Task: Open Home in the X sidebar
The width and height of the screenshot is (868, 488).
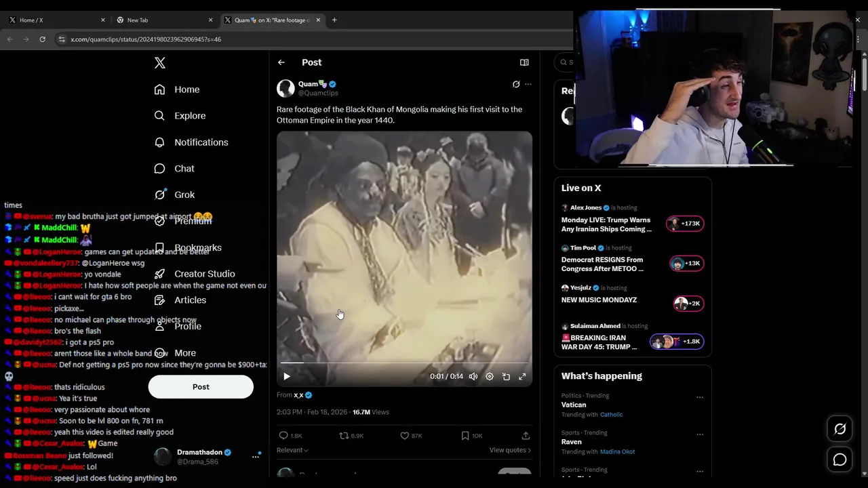Action: click(177, 89)
